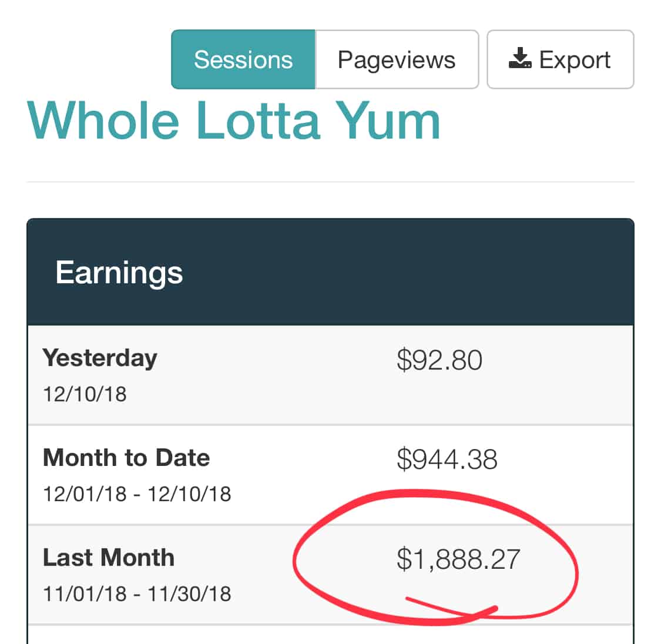Click the Yesterday row label
661x644 pixels.
coord(100,358)
